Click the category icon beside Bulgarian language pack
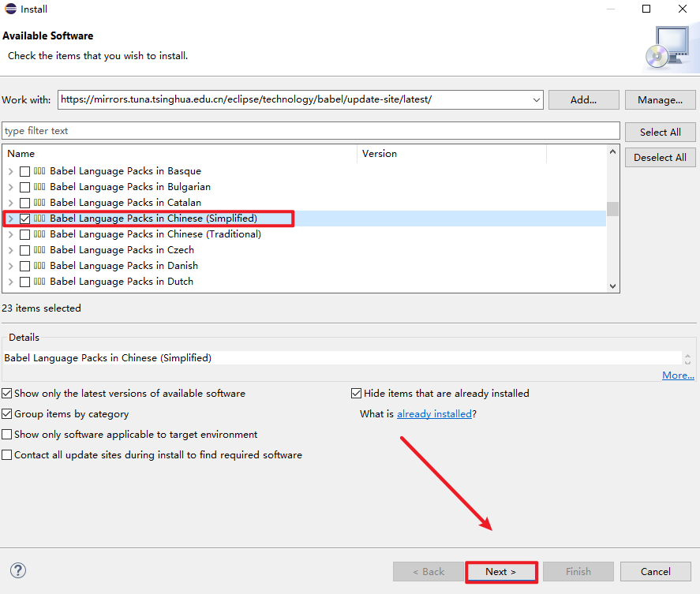This screenshot has width=700, height=594. [39, 187]
